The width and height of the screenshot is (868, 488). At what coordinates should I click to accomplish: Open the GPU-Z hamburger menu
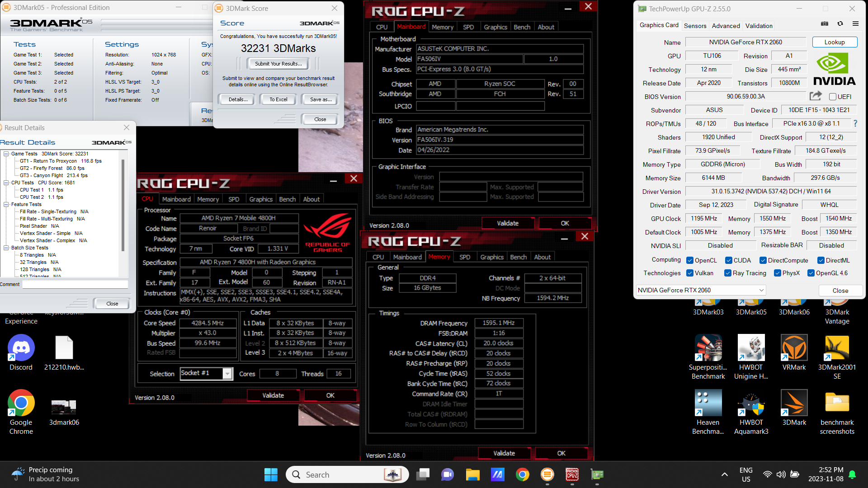click(x=855, y=23)
